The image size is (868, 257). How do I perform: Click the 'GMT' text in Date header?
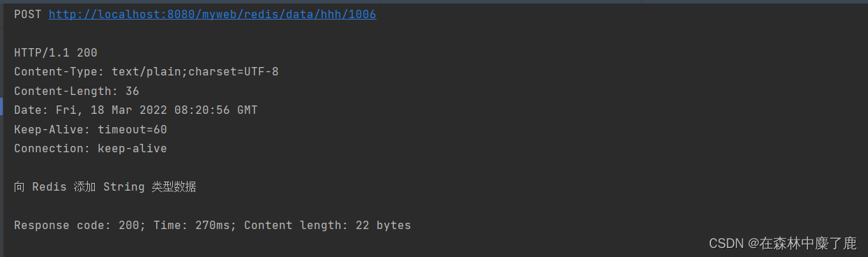pyautogui.click(x=248, y=110)
